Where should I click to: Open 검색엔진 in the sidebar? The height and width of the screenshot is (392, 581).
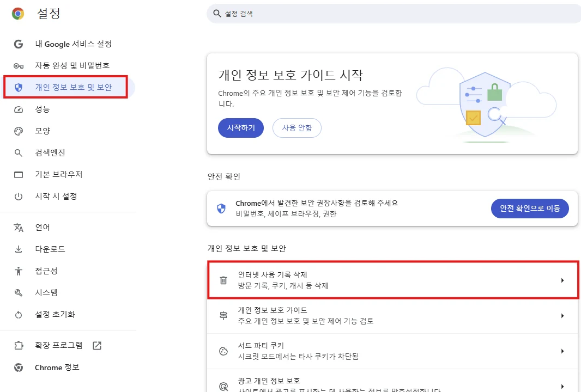50,152
